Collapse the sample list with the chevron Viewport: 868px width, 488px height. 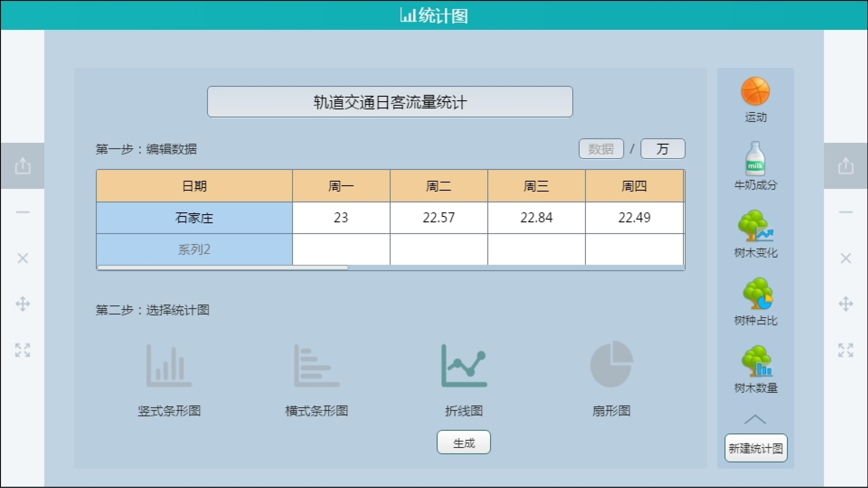[755, 420]
